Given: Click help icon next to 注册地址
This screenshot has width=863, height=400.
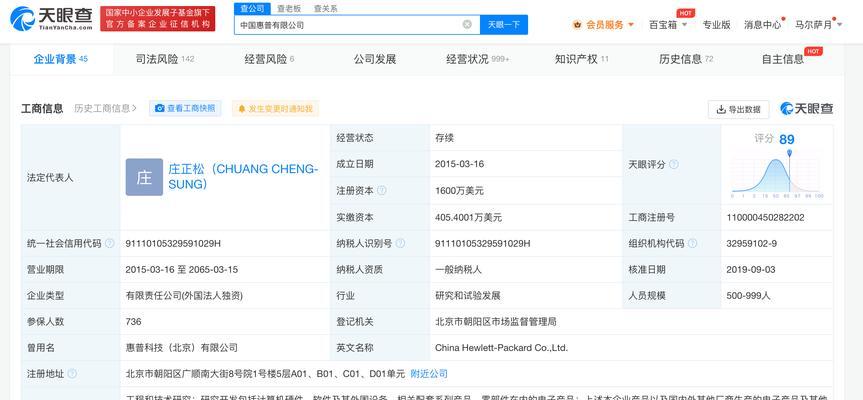Looking at the screenshot, I should pyautogui.click(x=72, y=374).
